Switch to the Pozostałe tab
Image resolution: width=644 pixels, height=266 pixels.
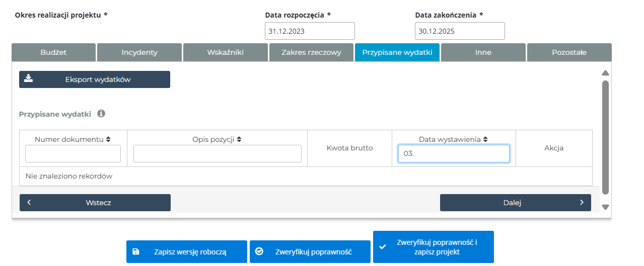pyautogui.click(x=569, y=52)
